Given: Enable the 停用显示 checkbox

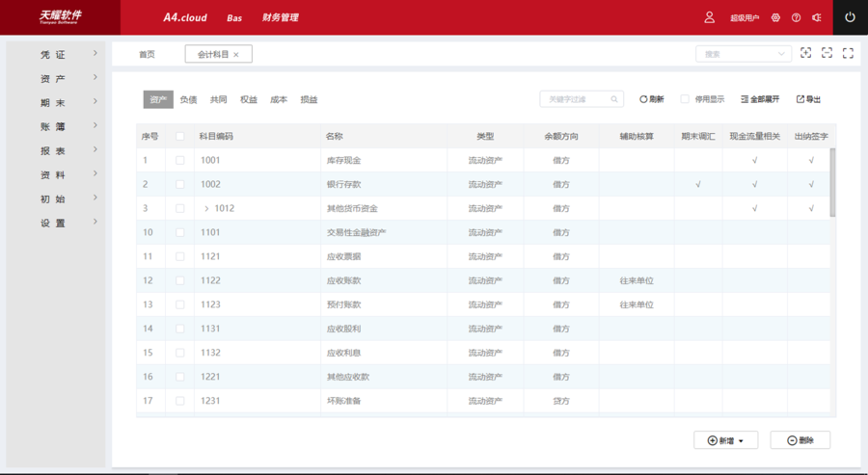Looking at the screenshot, I should tap(685, 99).
